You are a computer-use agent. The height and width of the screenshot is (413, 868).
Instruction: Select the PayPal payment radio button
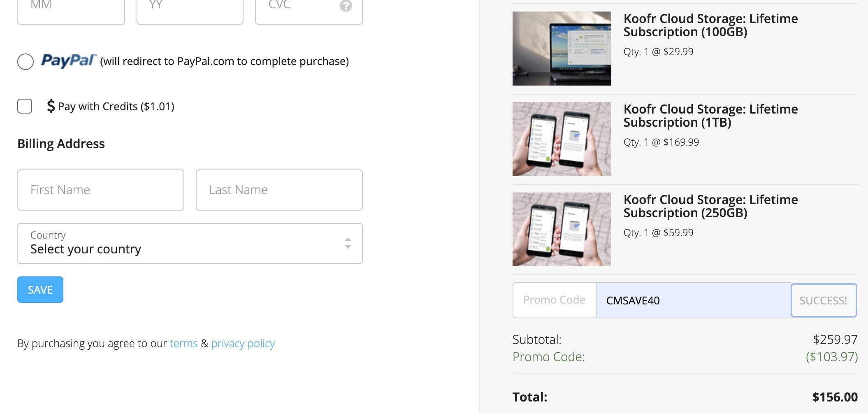(26, 62)
